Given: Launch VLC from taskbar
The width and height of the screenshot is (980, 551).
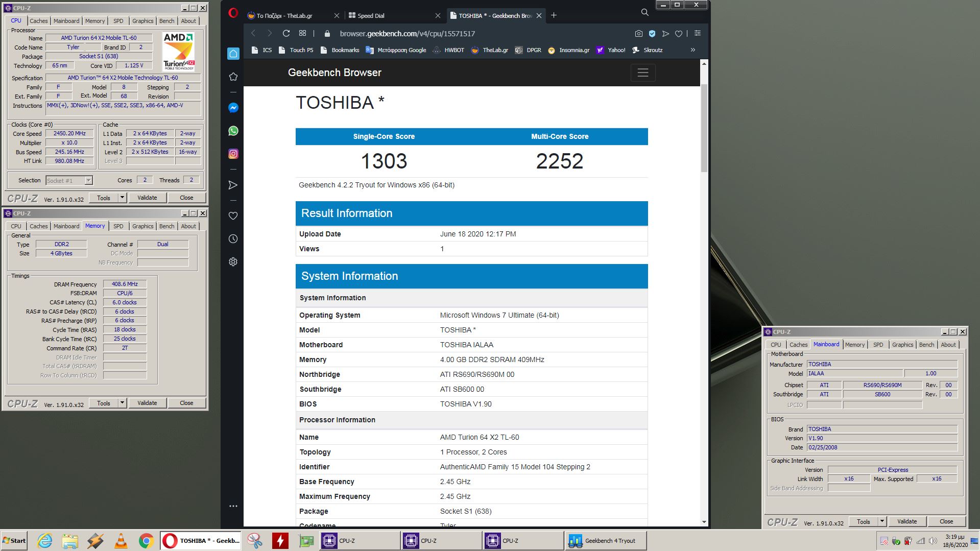Looking at the screenshot, I should (121, 540).
